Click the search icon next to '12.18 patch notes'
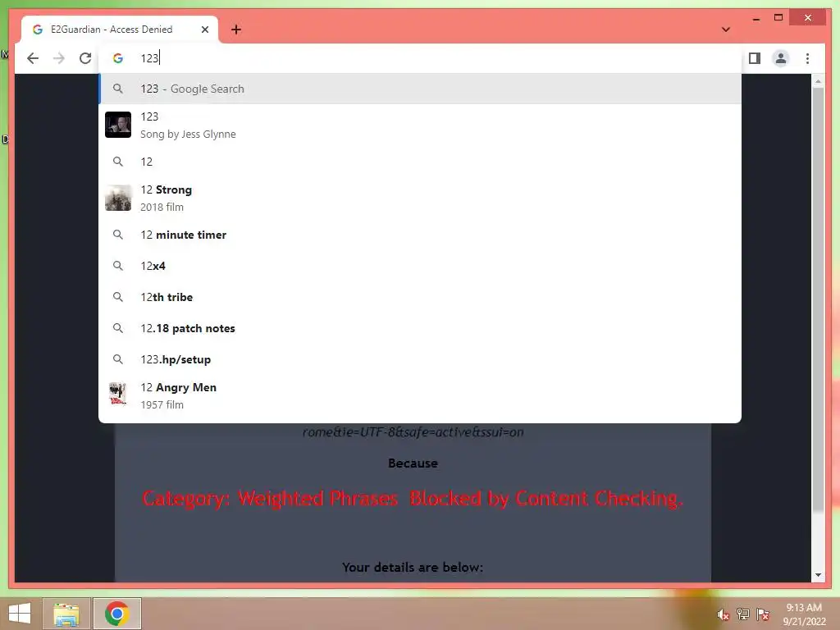840x630 pixels. pyautogui.click(x=118, y=328)
